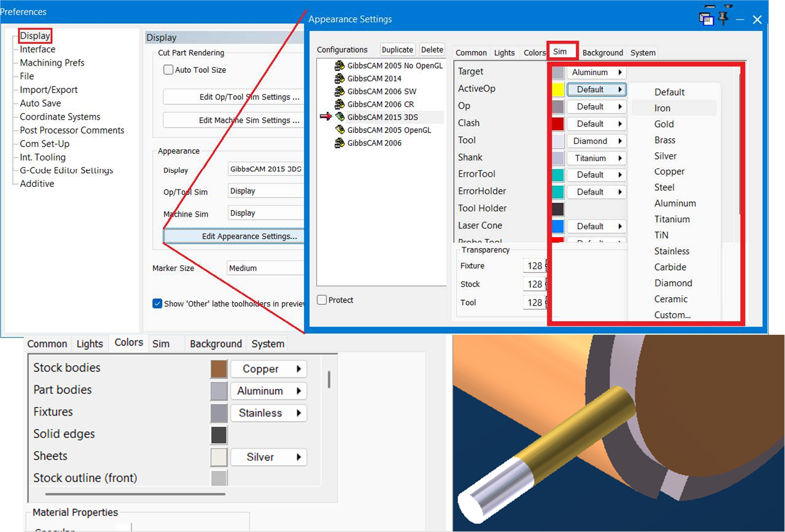Click the window restore icon beside pushpin
This screenshot has width=785, height=532.
706,19
